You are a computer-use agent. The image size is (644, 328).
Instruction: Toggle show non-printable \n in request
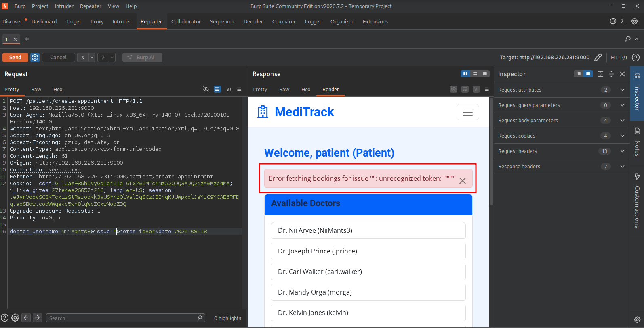point(229,89)
